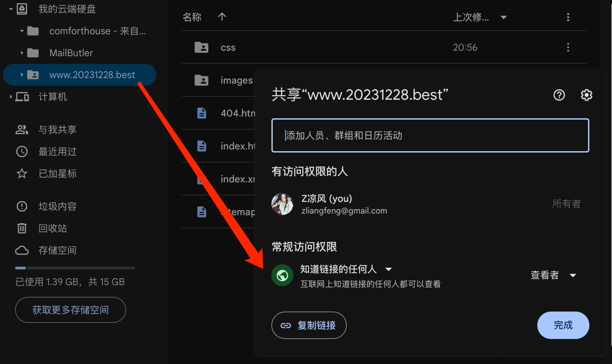Click the storage usage progress bar
Image resolution: width=612 pixels, height=364 pixels.
tap(75, 268)
